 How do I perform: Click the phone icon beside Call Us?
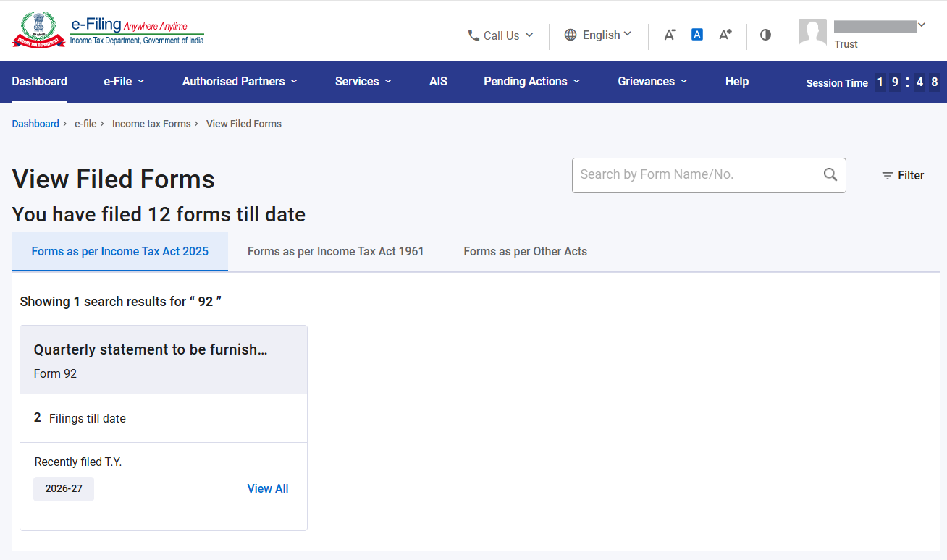pos(473,35)
